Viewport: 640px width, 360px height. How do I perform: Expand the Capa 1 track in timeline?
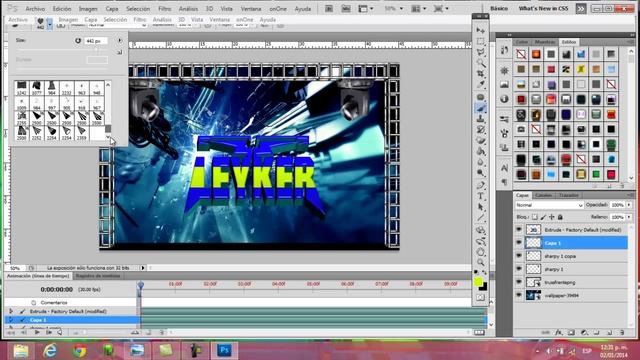[11, 320]
